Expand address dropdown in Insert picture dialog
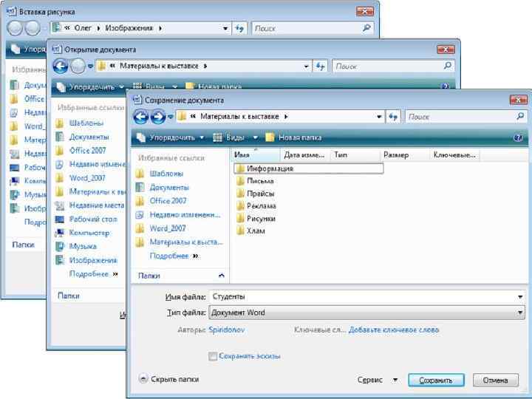Screen dimensions: 532x399 click(x=225, y=29)
